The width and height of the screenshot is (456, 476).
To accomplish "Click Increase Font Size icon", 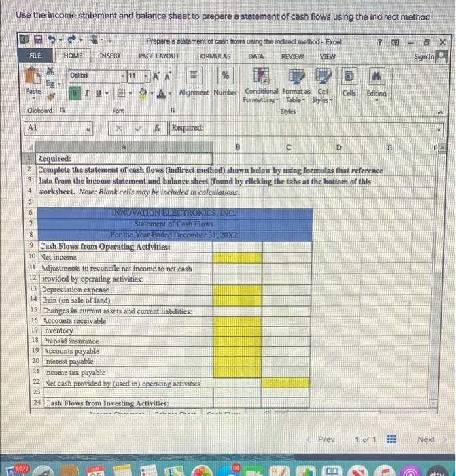I will [156, 75].
